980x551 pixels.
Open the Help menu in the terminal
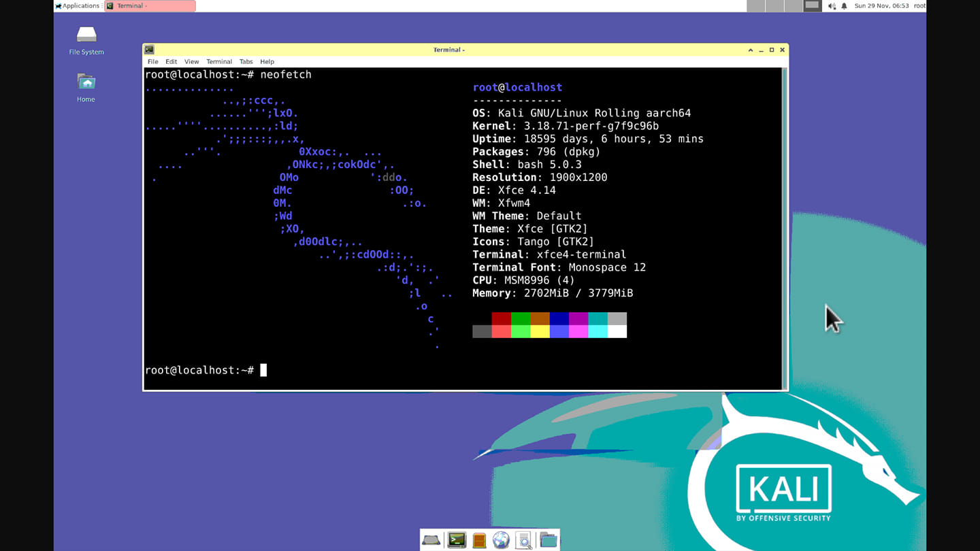pos(267,61)
